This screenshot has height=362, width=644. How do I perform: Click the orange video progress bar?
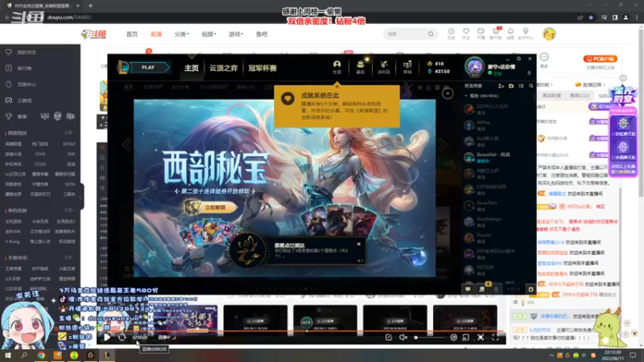click(301, 331)
